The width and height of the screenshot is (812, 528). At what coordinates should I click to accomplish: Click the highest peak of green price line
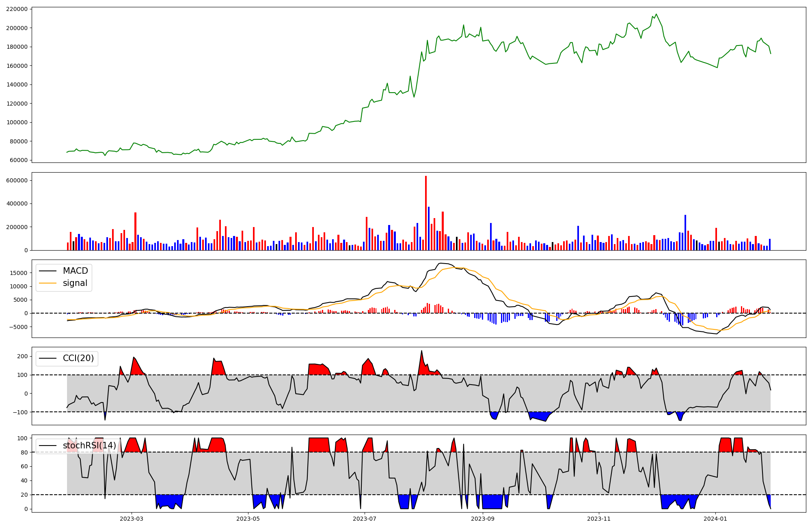656,14
